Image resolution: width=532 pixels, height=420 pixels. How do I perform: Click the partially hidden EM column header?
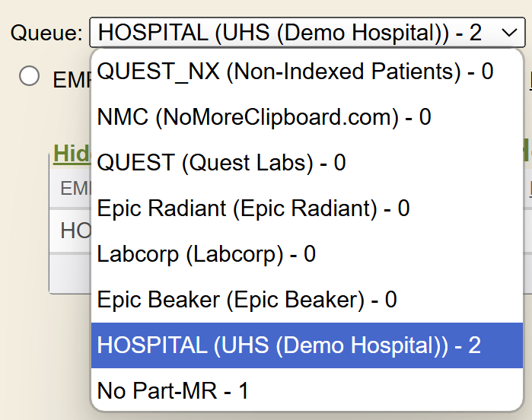click(75, 188)
